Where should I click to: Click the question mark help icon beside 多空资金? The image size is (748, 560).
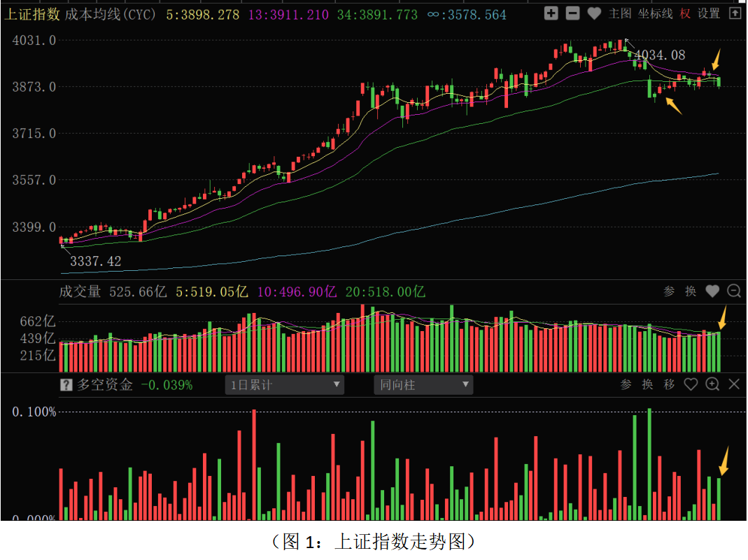[66, 384]
